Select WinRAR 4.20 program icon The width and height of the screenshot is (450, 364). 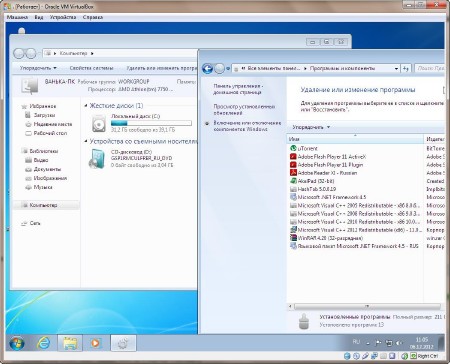coord(293,238)
